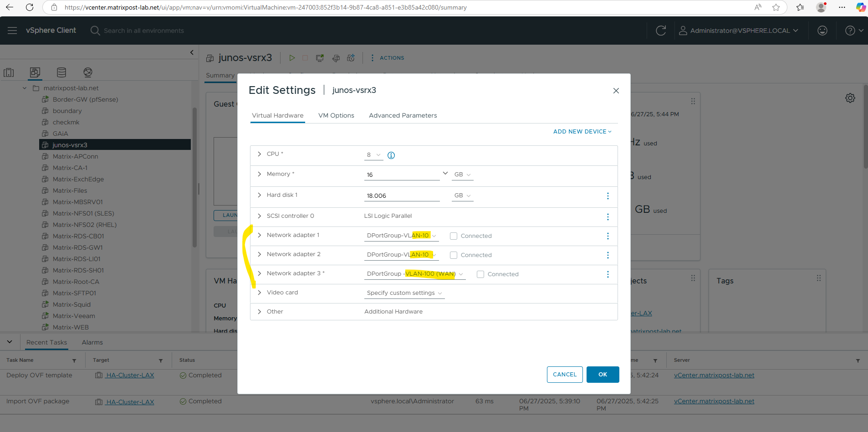868x432 pixels.
Task: Collapse the matrixpost-lab.net folder tree
Action: click(25, 88)
